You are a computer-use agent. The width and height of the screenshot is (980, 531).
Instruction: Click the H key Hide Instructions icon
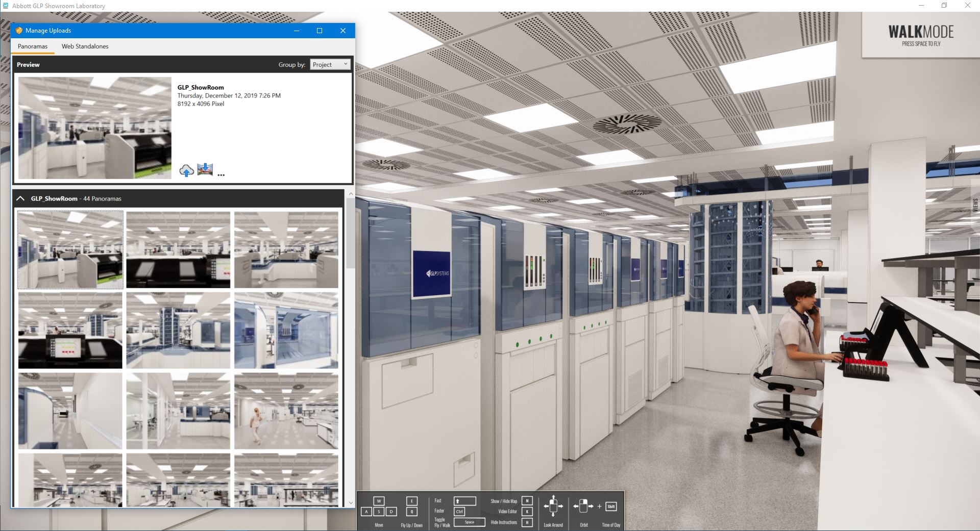(527, 522)
